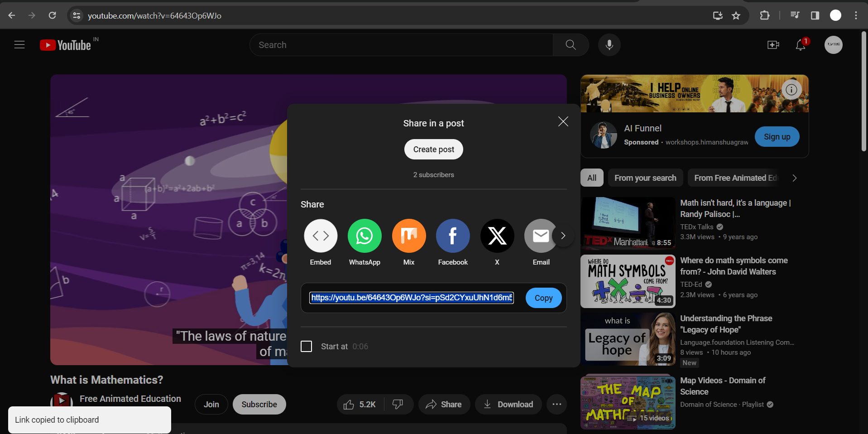The image size is (868, 434).
Task: Search with voice microphone icon
Action: [x=609, y=45]
